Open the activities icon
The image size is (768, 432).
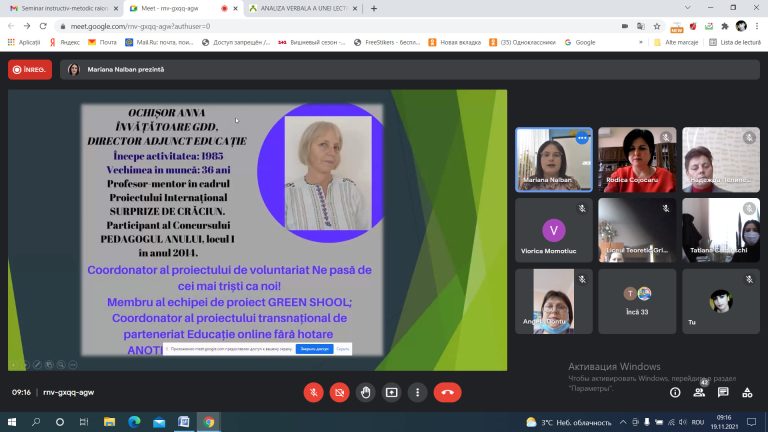[x=747, y=392]
